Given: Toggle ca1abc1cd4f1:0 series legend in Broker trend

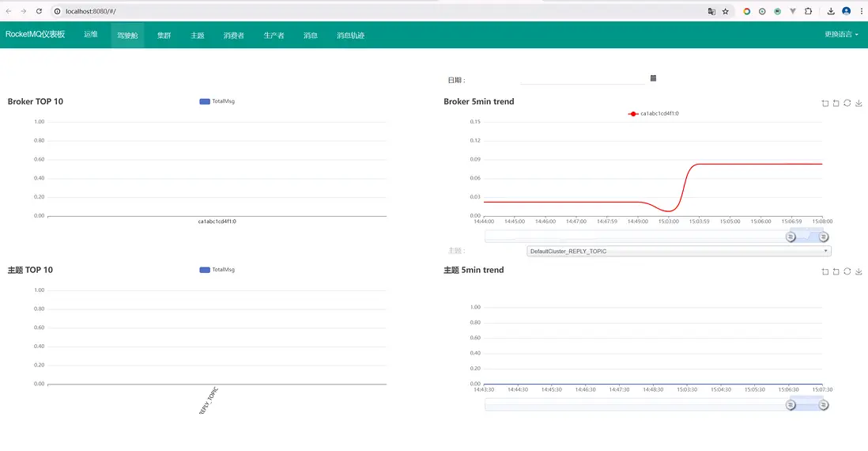Looking at the screenshot, I should pyautogui.click(x=653, y=114).
